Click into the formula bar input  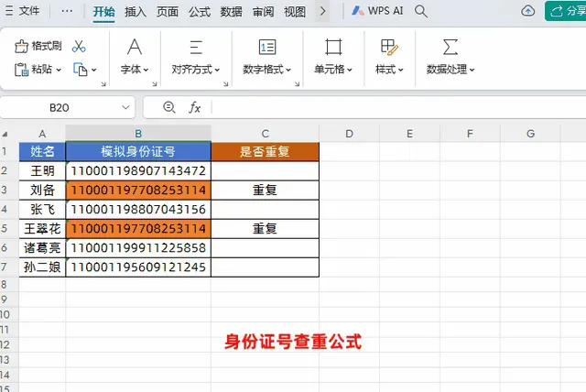pyautogui.click(x=399, y=108)
